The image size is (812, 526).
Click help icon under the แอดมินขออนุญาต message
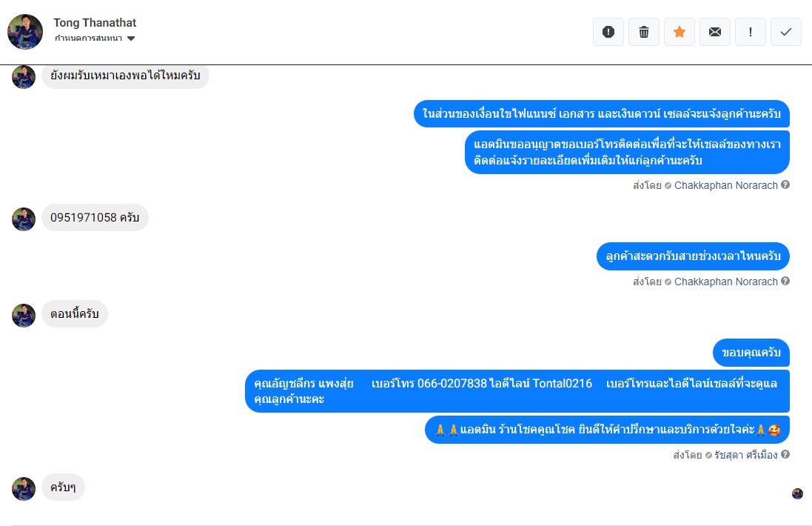coord(785,185)
